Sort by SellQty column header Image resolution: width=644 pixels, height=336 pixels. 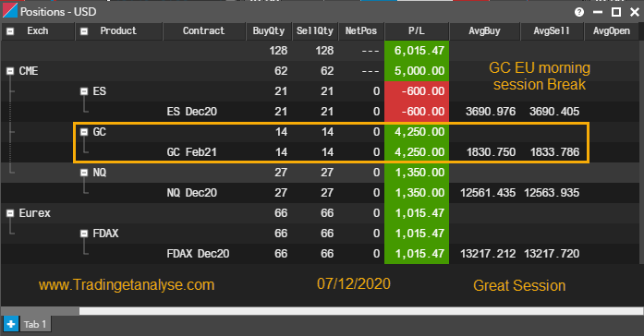point(315,31)
